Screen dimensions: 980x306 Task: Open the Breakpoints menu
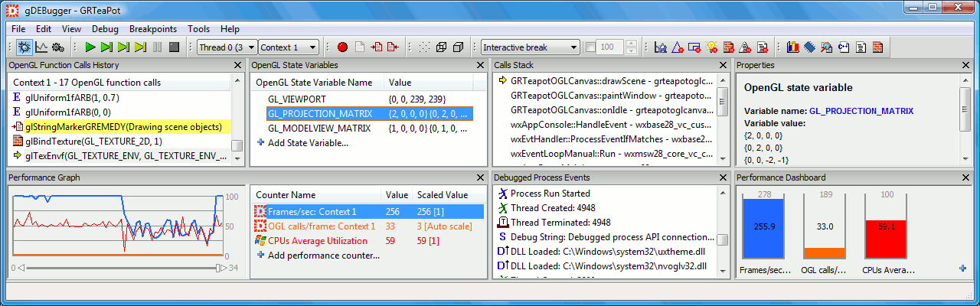(153, 28)
